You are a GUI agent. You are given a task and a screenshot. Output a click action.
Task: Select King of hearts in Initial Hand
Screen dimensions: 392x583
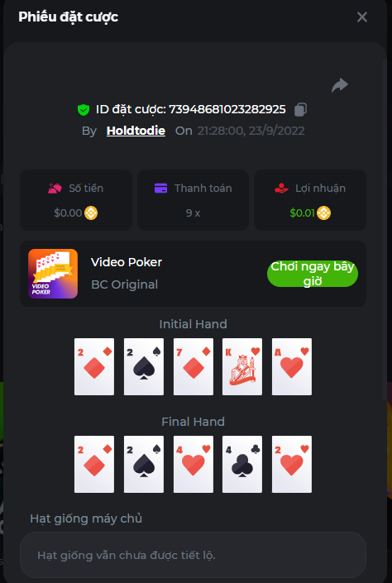coord(242,366)
